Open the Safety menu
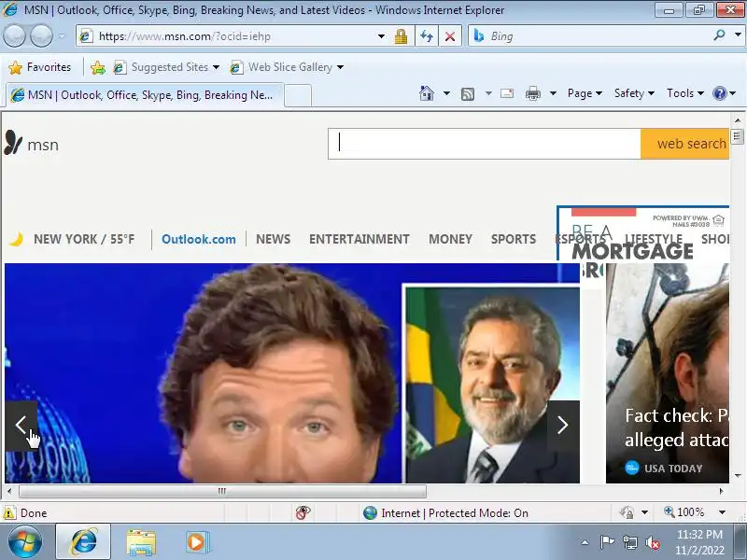747x560 pixels. click(634, 93)
